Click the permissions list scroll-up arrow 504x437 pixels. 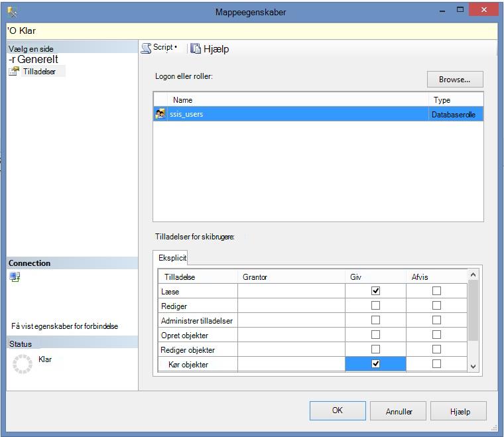pyautogui.click(x=473, y=275)
